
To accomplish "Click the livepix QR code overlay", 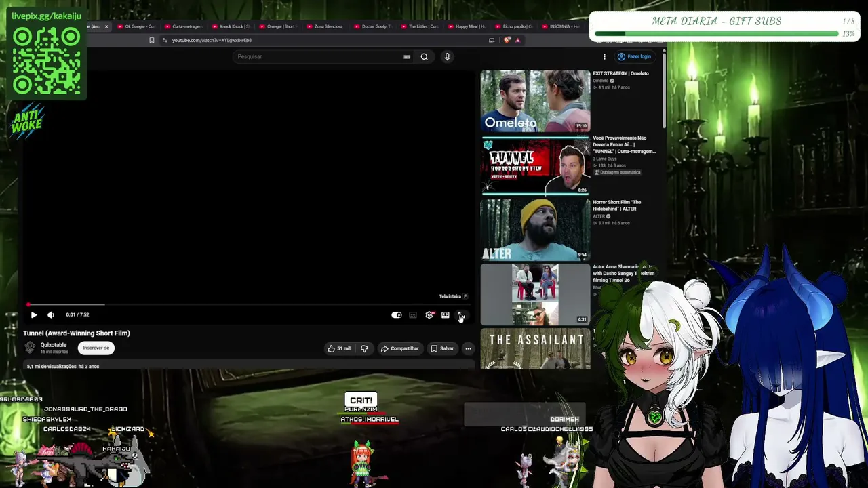I will (47, 60).
